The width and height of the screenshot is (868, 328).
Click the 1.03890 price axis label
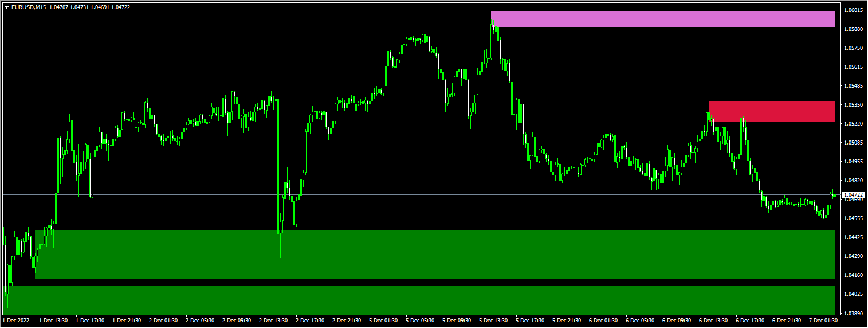point(854,314)
